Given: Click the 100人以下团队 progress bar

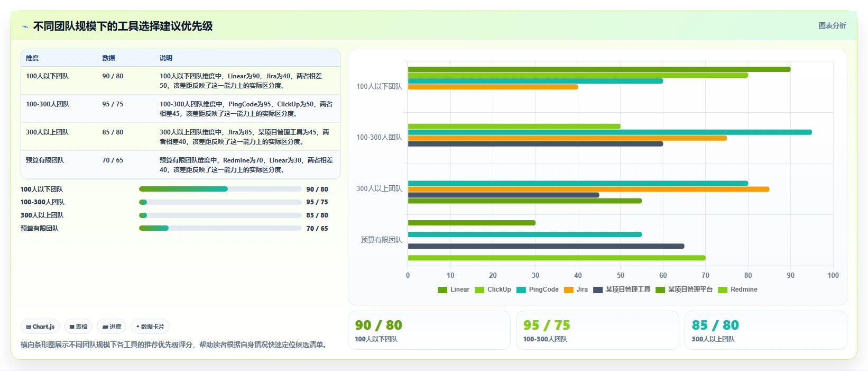Looking at the screenshot, I should (x=220, y=189).
